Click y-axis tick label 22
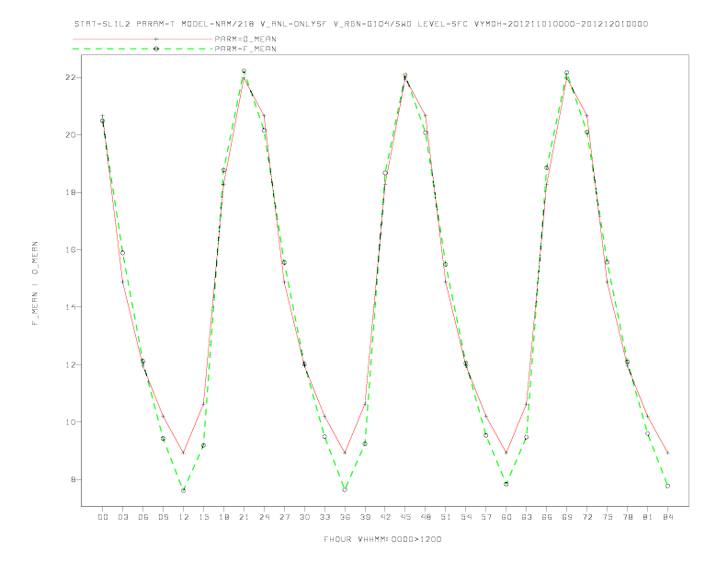This screenshot has width=728, height=563. (71, 77)
